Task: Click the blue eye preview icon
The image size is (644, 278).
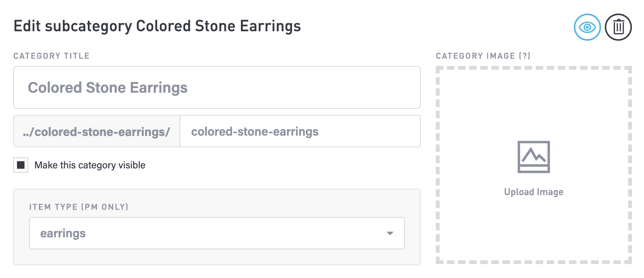Action: (x=587, y=27)
